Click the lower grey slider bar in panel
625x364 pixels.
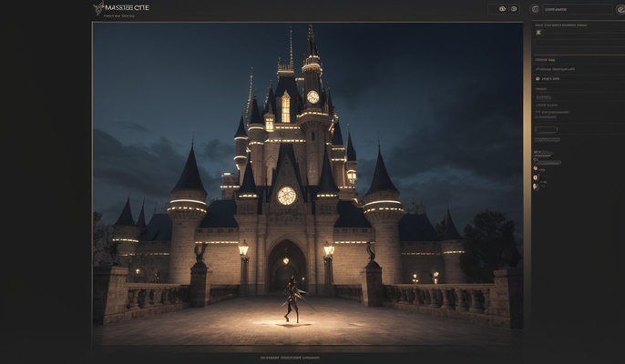click(x=549, y=163)
